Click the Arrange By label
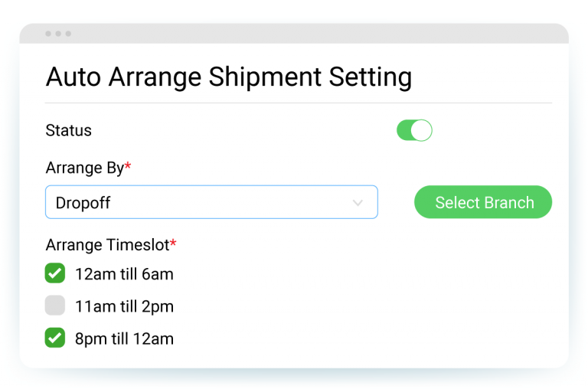Screen dimensions: 588x389 pos(84,168)
